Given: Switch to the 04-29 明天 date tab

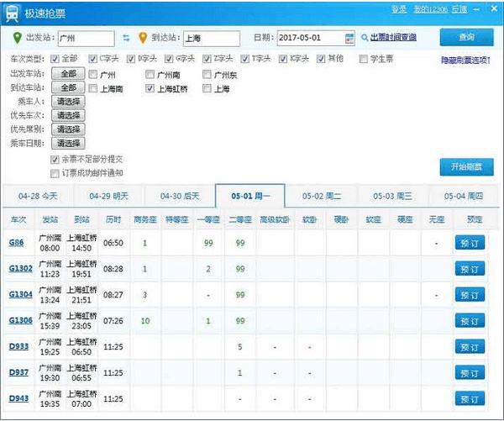Looking at the screenshot, I should coord(108,196).
